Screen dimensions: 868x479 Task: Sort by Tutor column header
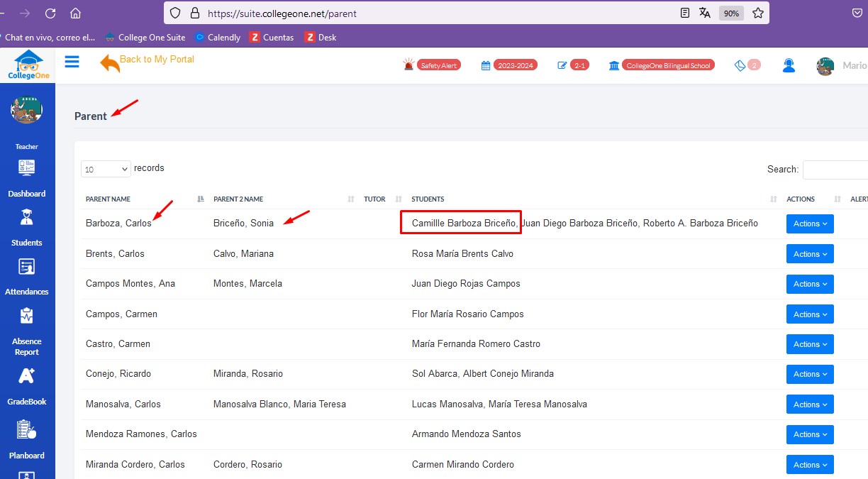[383, 199]
